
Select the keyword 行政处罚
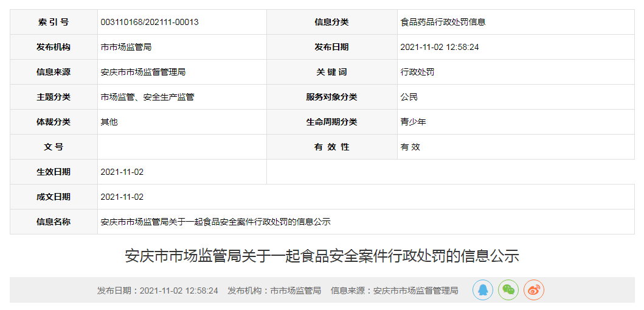(x=417, y=72)
